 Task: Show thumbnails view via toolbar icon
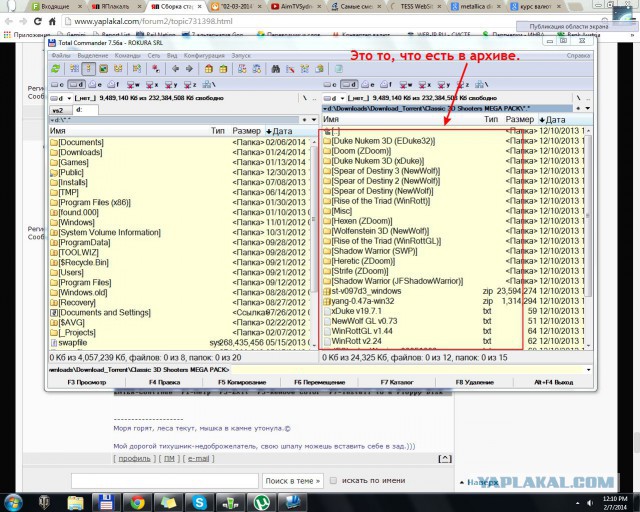(103, 69)
